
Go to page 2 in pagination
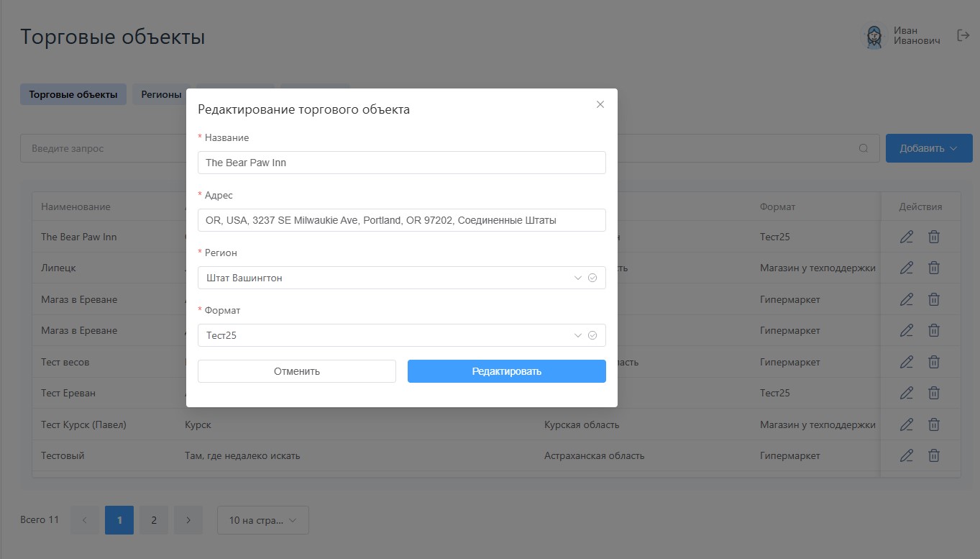click(x=154, y=520)
